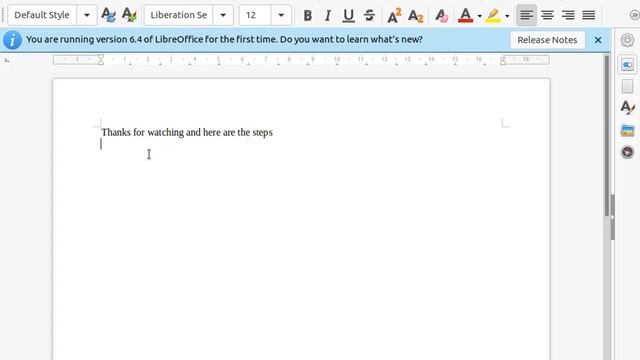Open Release Notes
Screen dimensions: 640x360
point(547,40)
